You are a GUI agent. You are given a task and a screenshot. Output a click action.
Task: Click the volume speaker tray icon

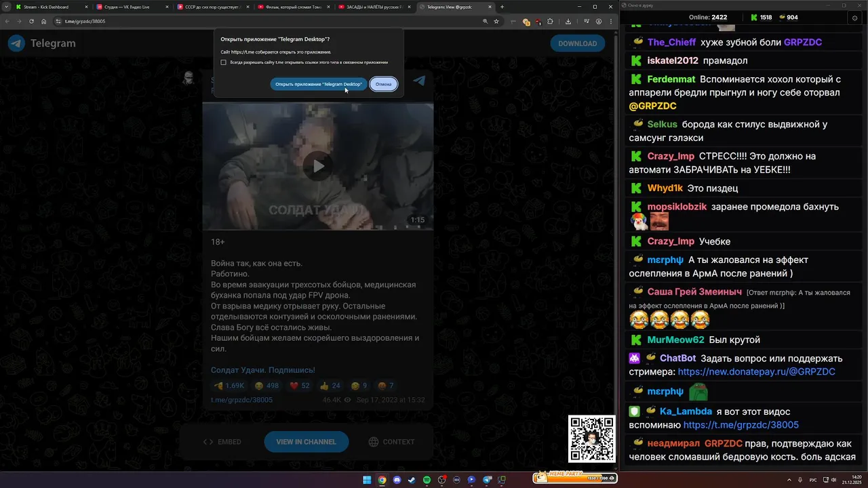coord(834,480)
